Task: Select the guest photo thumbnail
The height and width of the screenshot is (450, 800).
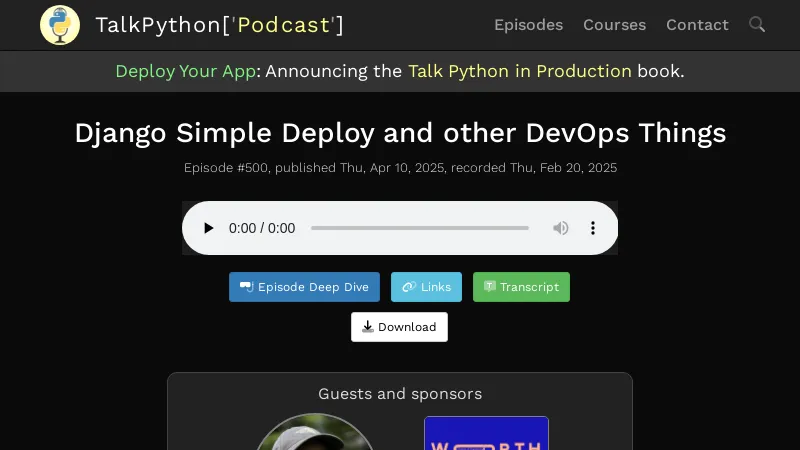Action: (314, 433)
